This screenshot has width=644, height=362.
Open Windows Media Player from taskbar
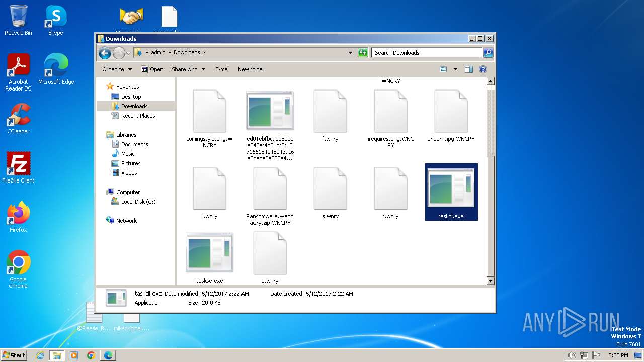point(74,355)
